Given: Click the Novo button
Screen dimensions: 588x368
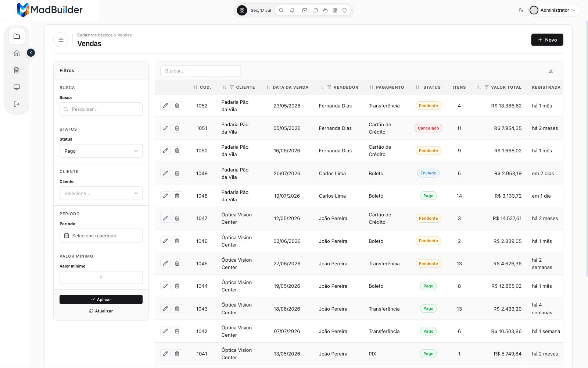Looking at the screenshot, I should 547,40.
